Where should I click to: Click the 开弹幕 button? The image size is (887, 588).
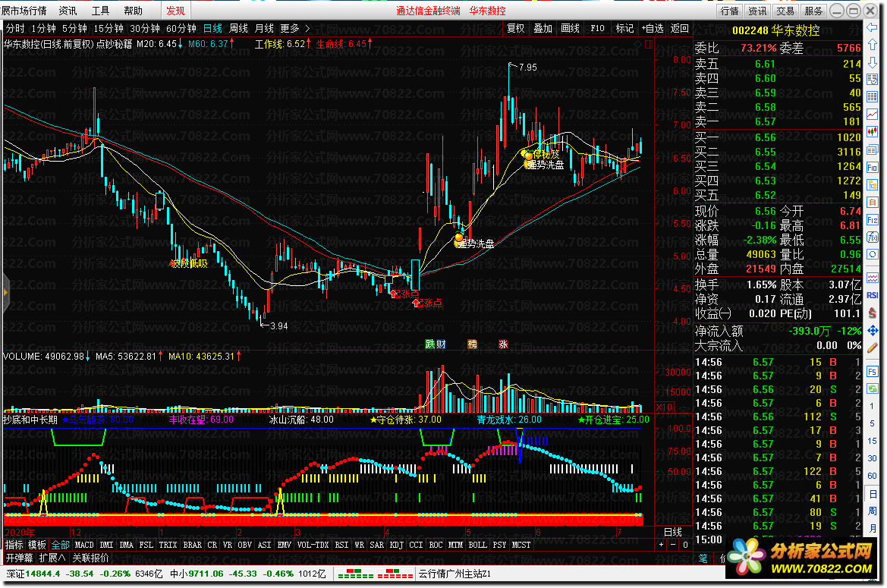19,558
